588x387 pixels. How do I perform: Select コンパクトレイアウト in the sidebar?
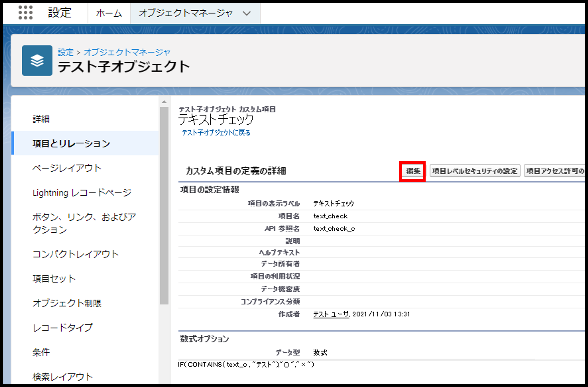[76, 254]
